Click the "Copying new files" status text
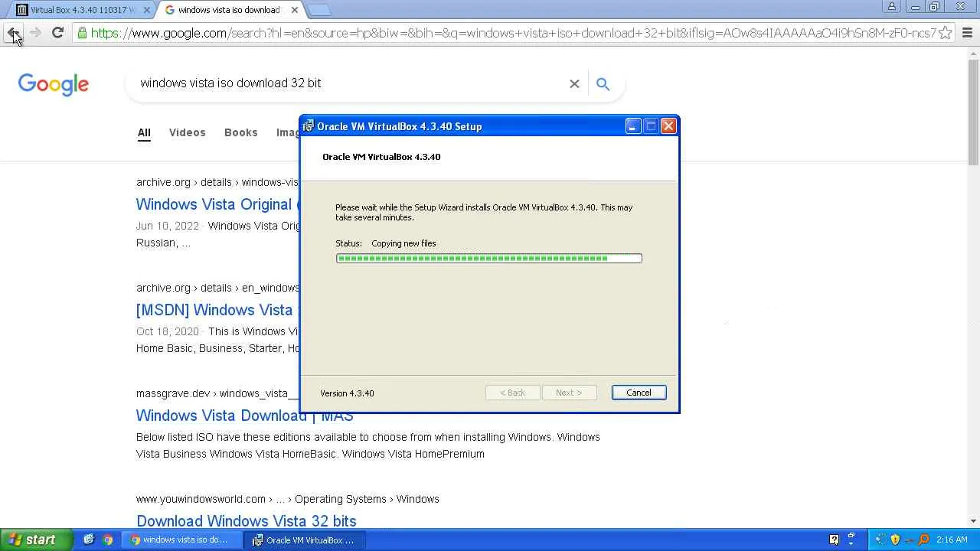 [403, 243]
